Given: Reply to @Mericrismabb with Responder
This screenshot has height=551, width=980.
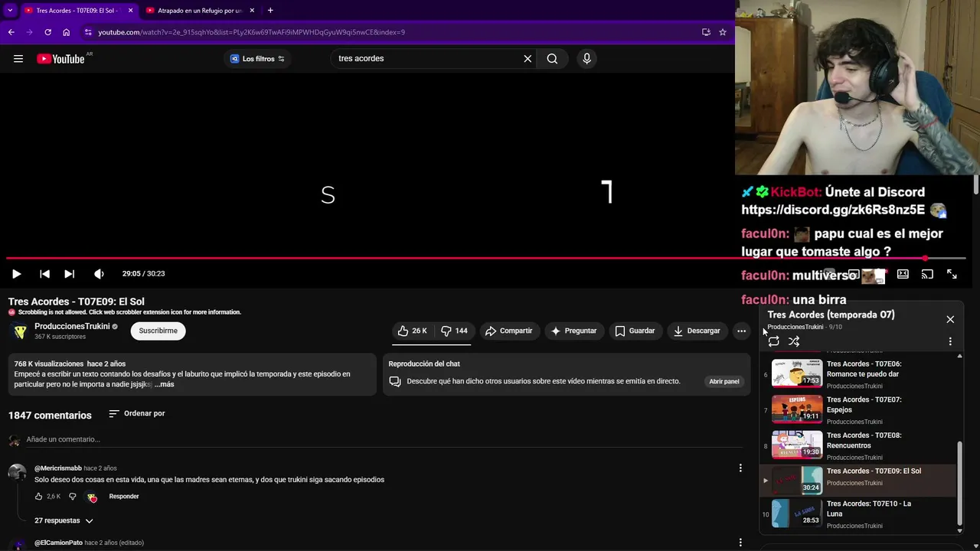Looking at the screenshot, I should pyautogui.click(x=124, y=497).
